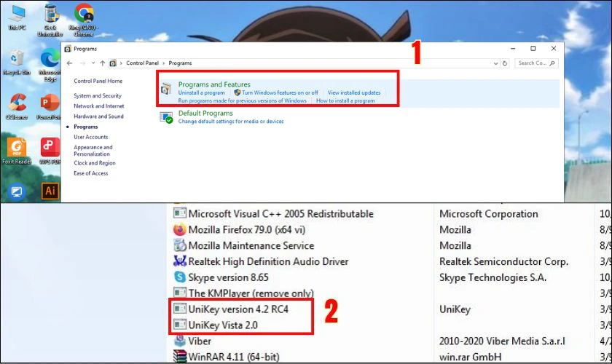Select the Viber program name
Image resolution: width=612 pixels, height=364 pixels.
[x=200, y=341]
